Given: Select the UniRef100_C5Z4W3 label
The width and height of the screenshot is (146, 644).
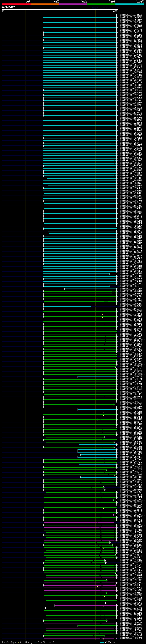Looking at the screenshot, I should coord(131,201).
